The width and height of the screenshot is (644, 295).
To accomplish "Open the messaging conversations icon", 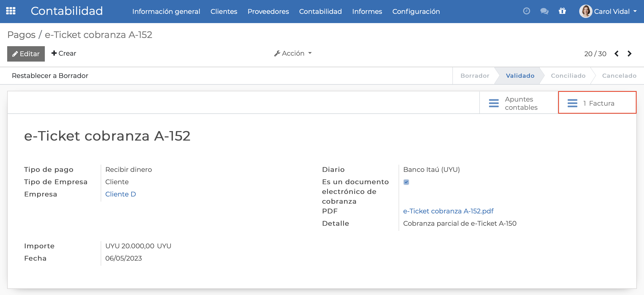I will 544,11.
